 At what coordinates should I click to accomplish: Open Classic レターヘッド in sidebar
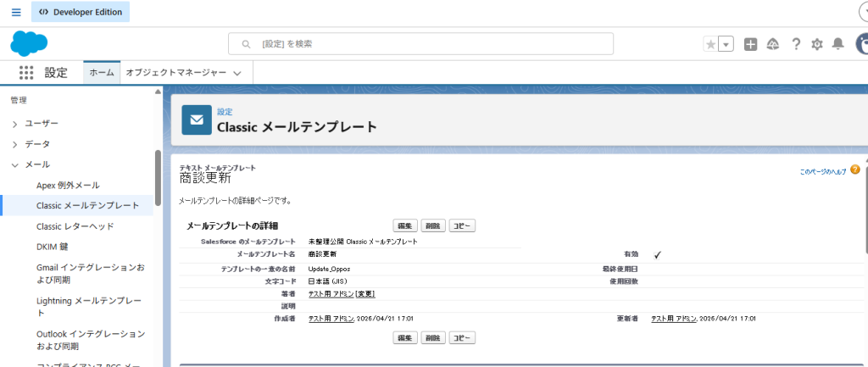[75, 225]
